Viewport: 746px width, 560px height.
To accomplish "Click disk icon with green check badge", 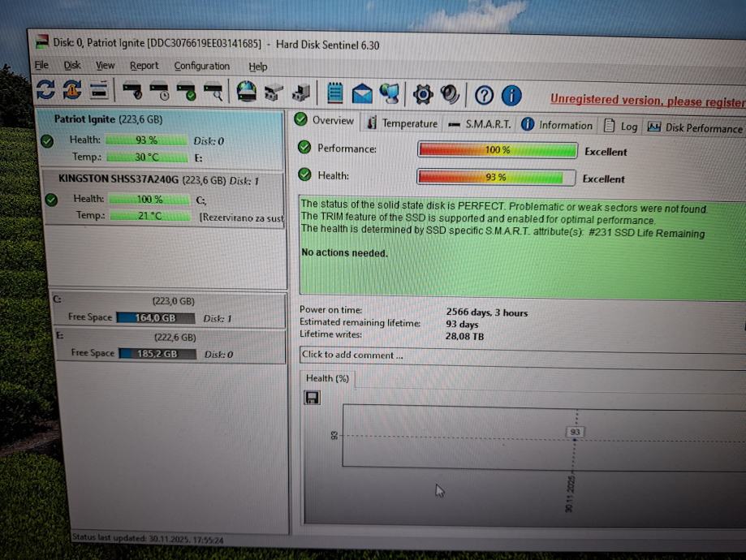I will tap(186, 92).
